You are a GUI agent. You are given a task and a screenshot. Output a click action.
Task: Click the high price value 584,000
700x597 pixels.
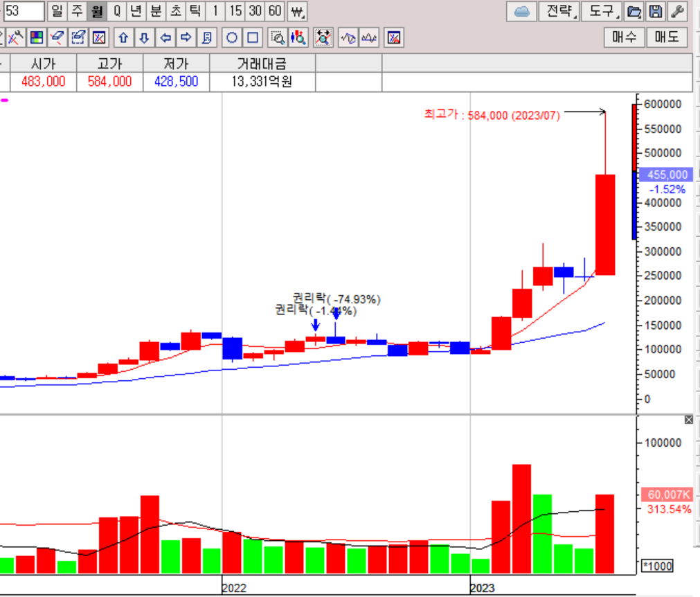(x=110, y=82)
